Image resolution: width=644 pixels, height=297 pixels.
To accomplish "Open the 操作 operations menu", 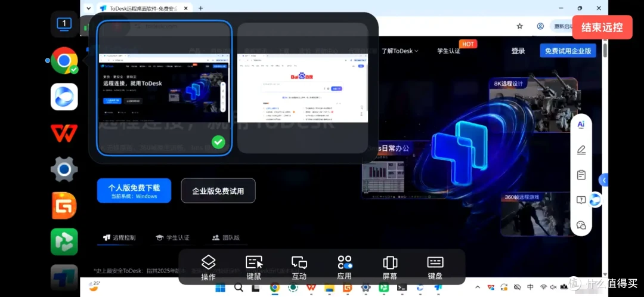I will (x=209, y=267).
